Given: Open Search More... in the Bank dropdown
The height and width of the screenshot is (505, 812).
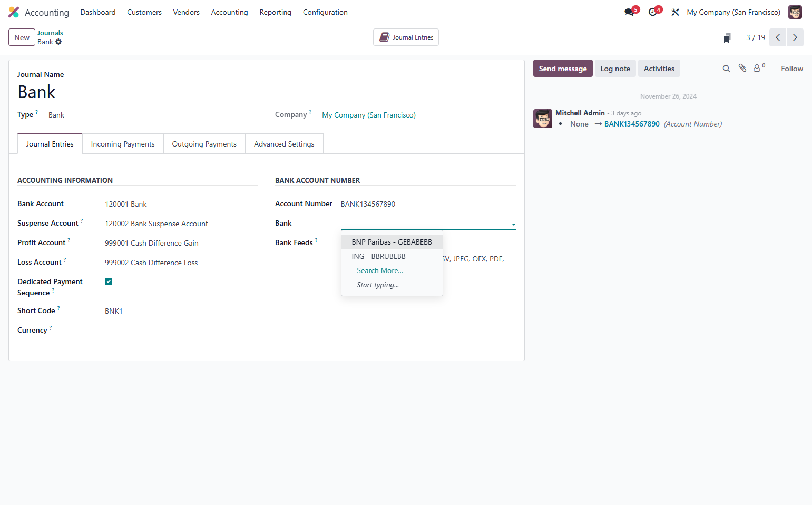Looking at the screenshot, I should coord(380,270).
